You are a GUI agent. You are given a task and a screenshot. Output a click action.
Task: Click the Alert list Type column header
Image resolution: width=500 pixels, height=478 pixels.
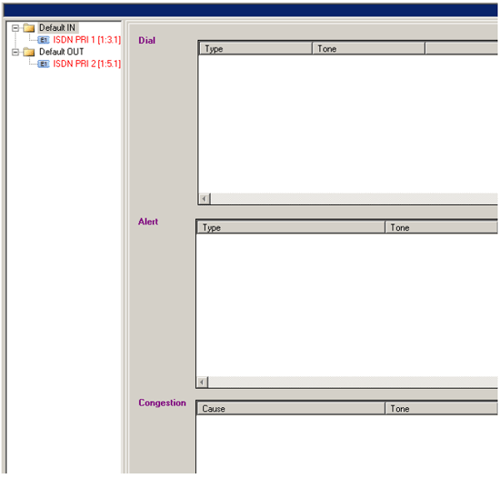click(x=291, y=228)
